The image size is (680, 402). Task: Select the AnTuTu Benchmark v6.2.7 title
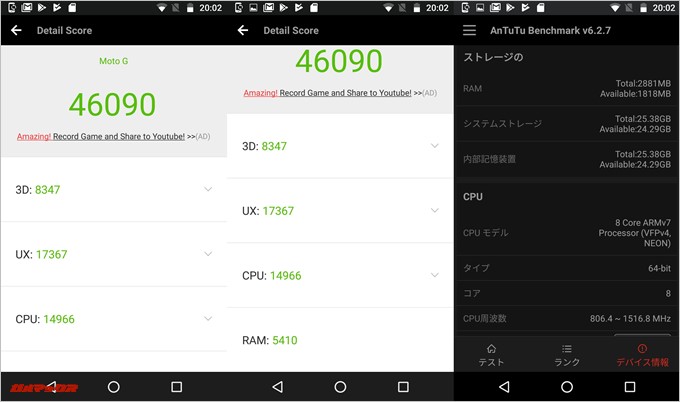tap(550, 30)
